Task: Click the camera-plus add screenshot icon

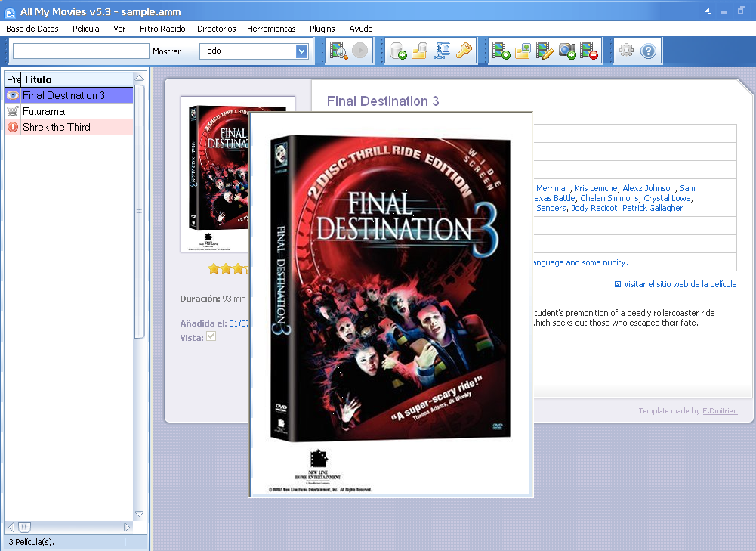Action: click(x=567, y=51)
